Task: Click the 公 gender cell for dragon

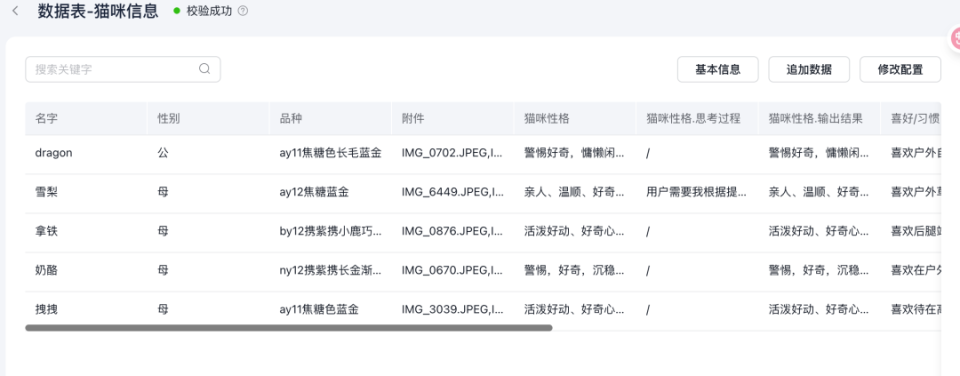Action: (208, 153)
